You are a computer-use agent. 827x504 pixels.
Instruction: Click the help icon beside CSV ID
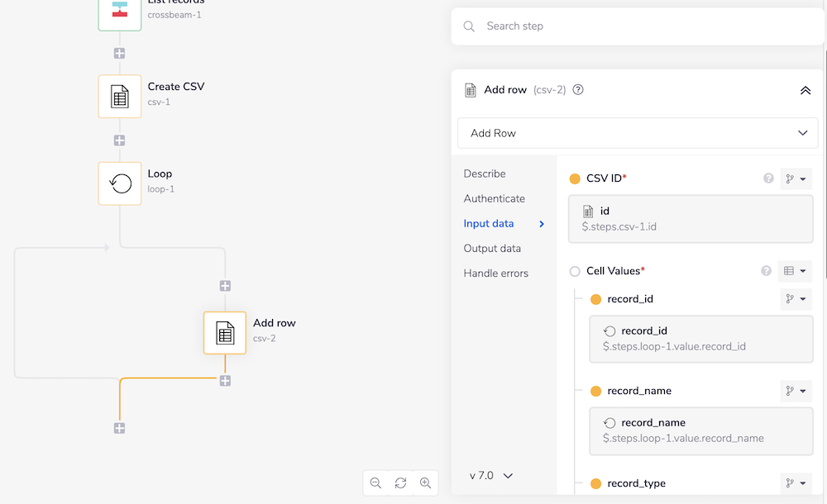pos(767,178)
